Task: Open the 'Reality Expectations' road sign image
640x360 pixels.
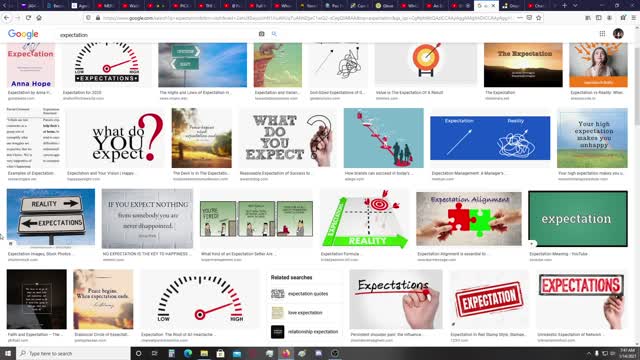Action: (51, 217)
